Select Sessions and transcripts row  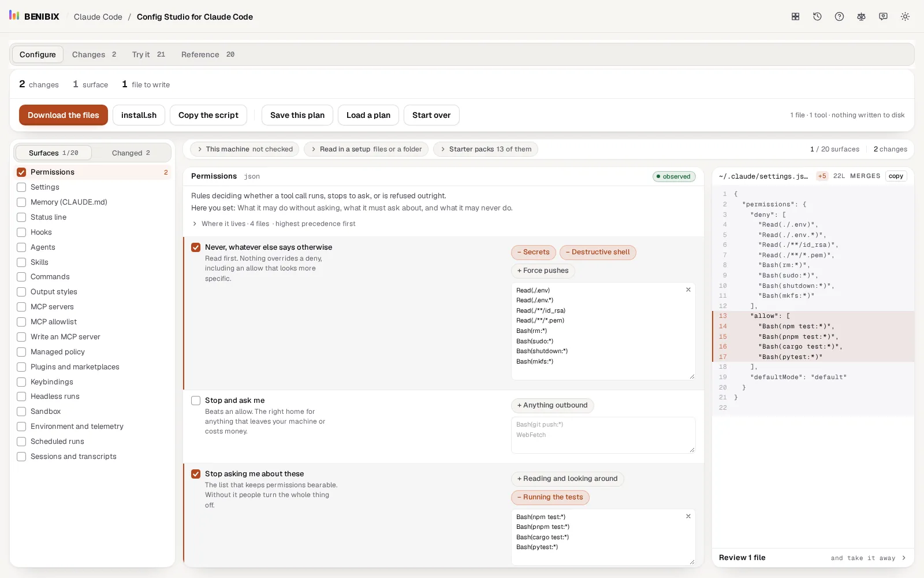(92, 457)
